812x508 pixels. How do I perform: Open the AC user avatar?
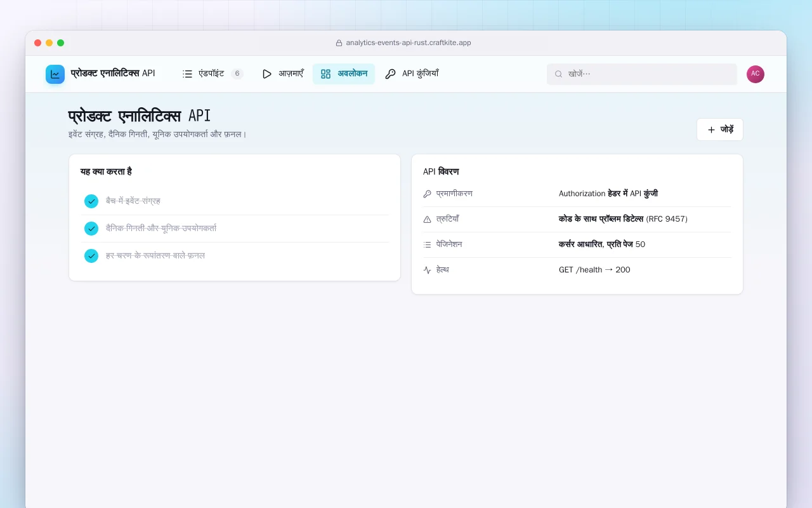756,74
